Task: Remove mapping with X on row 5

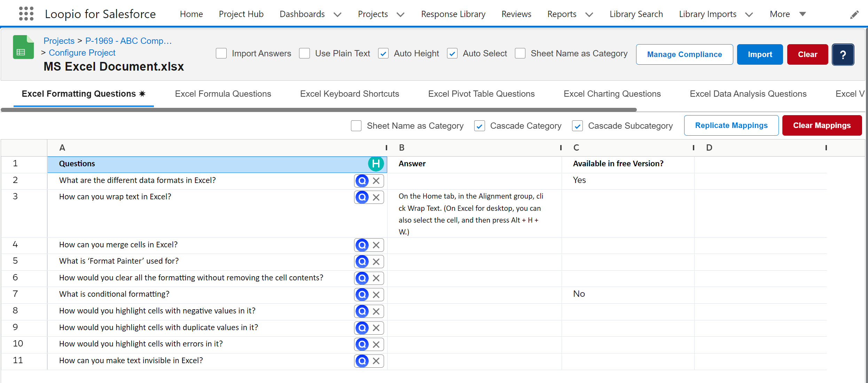Action: [376, 262]
